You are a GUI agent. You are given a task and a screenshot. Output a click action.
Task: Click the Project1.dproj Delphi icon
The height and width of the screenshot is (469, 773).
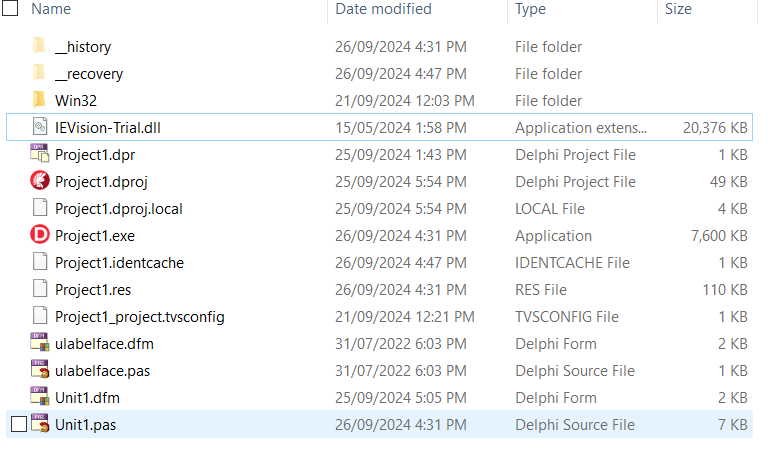tap(40, 180)
